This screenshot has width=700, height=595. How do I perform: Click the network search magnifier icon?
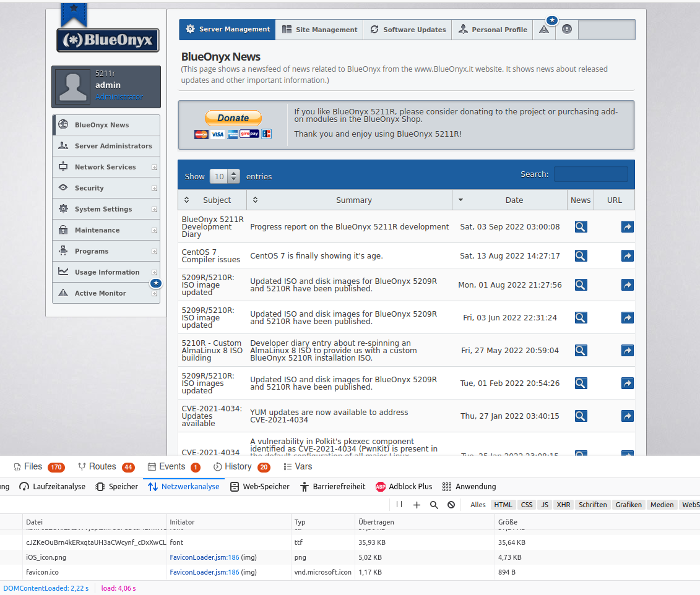click(x=434, y=505)
